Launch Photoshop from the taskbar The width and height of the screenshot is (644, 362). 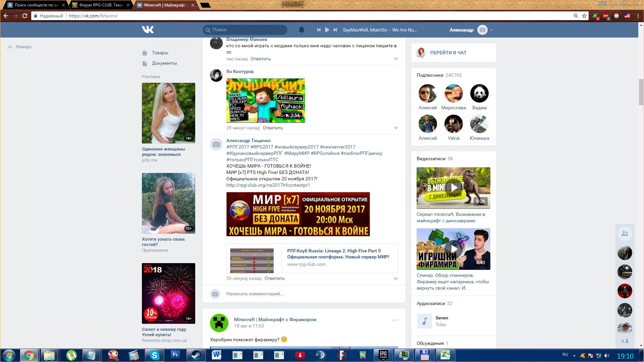pos(175,355)
